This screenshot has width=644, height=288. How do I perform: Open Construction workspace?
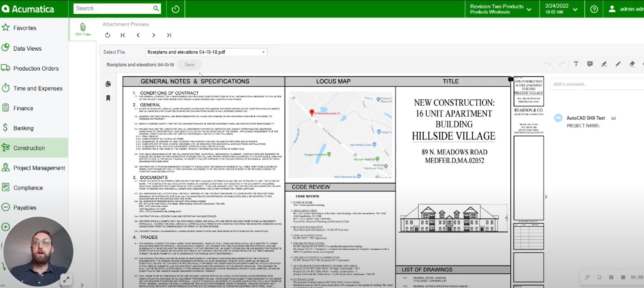(34, 148)
